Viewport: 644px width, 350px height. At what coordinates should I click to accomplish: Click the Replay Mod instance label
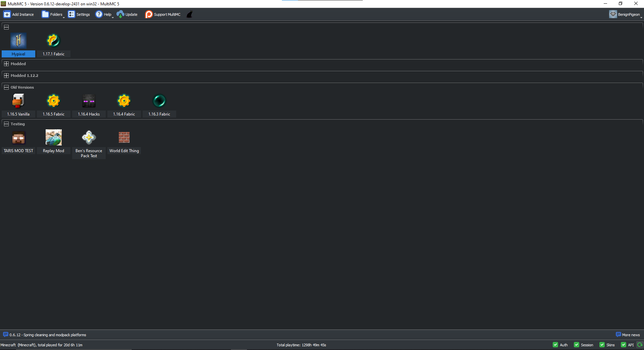[54, 151]
